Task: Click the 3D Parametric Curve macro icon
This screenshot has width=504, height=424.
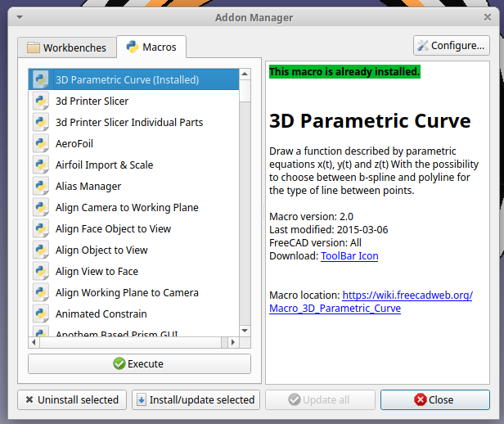Action: point(41,80)
